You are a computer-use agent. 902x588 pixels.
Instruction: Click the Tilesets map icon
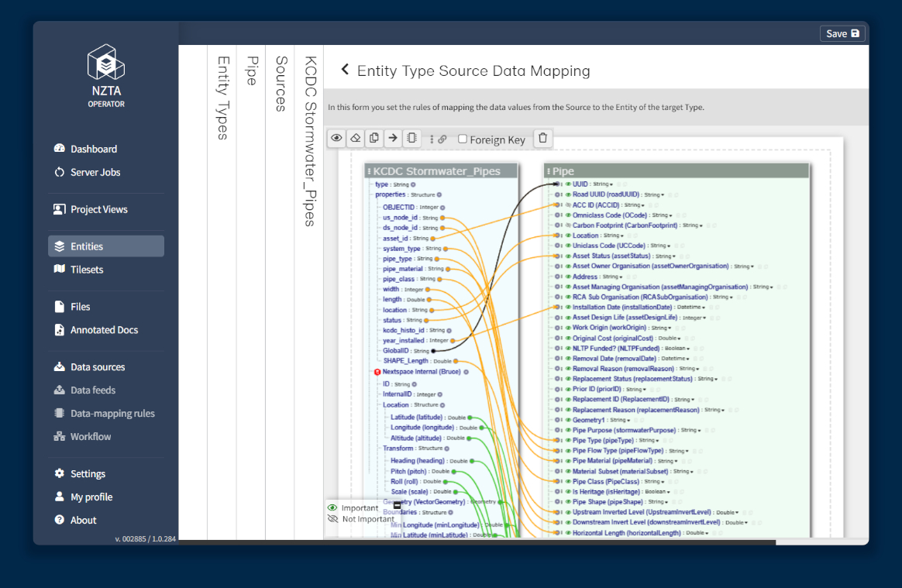(x=59, y=269)
